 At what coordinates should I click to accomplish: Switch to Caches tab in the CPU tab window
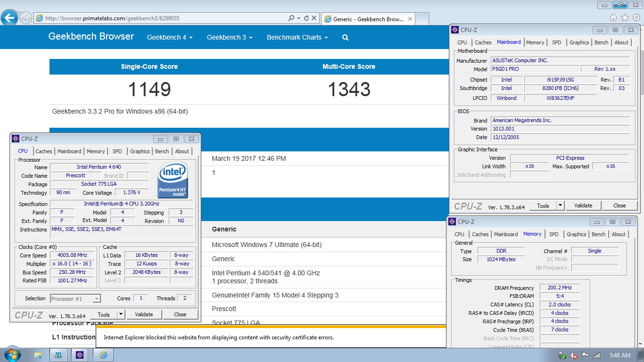[x=44, y=151]
